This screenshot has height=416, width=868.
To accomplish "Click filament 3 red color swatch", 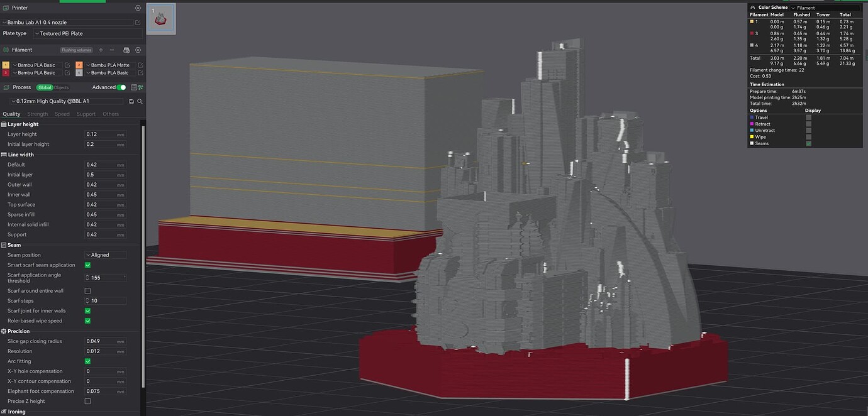I will [x=6, y=73].
